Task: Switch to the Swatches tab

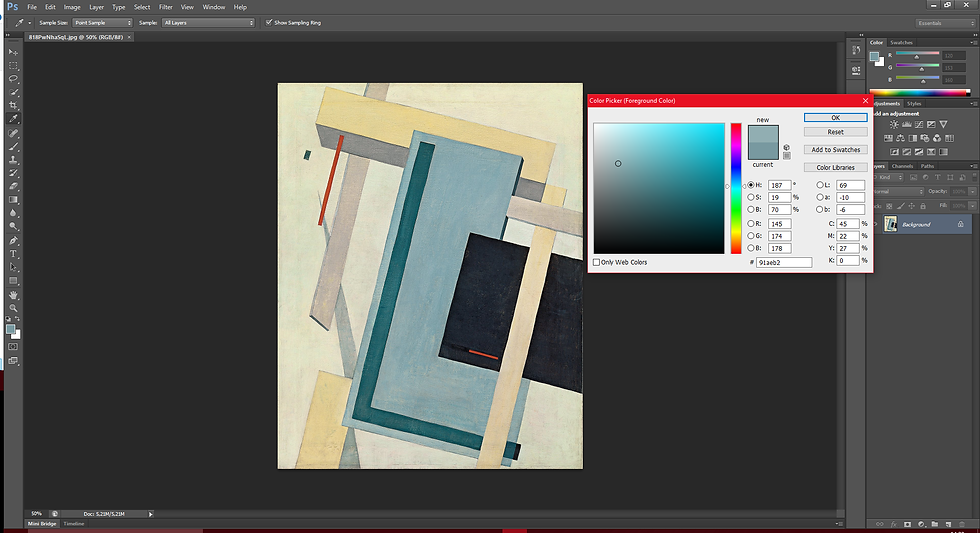Action: pyautogui.click(x=901, y=42)
